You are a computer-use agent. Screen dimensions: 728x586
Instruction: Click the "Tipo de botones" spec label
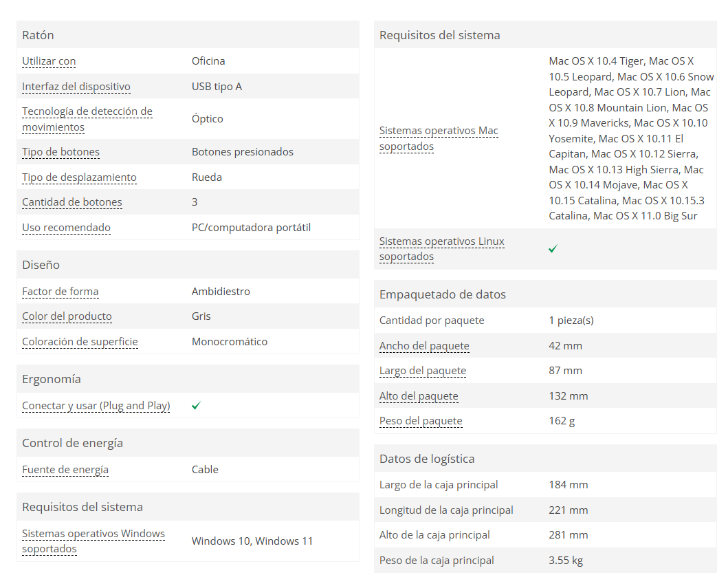tap(60, 152)
